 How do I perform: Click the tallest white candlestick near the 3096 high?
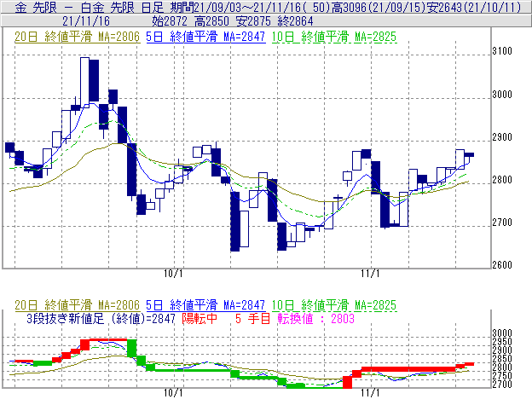(84, 83)
